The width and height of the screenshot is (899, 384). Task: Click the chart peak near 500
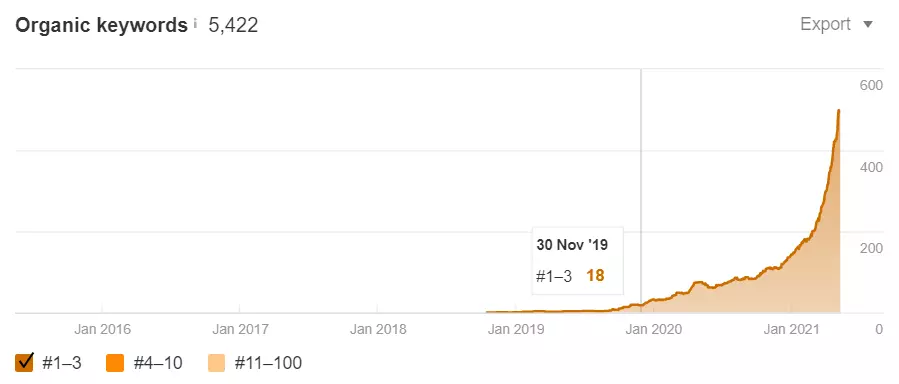point(839,111)
